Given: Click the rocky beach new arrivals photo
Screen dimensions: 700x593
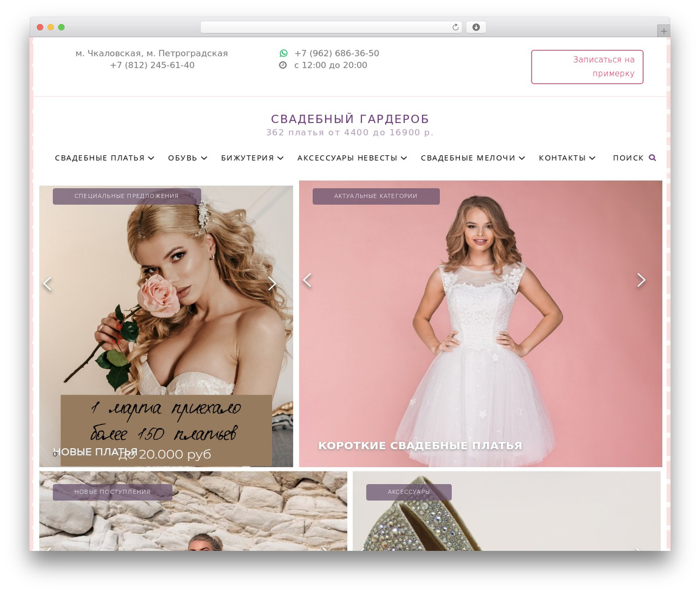Looking at the screenshot, I should point(193,511).
